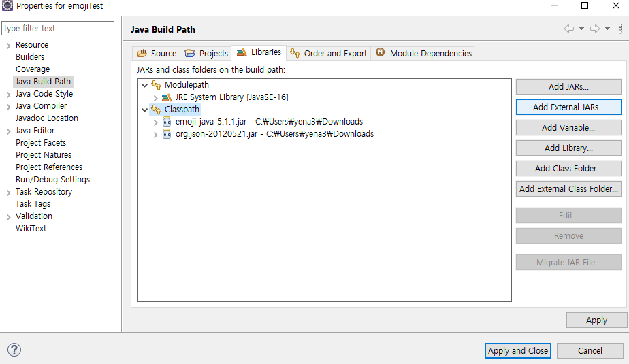
Task: Expand the Java Compiler category
Action: (8, 107)
